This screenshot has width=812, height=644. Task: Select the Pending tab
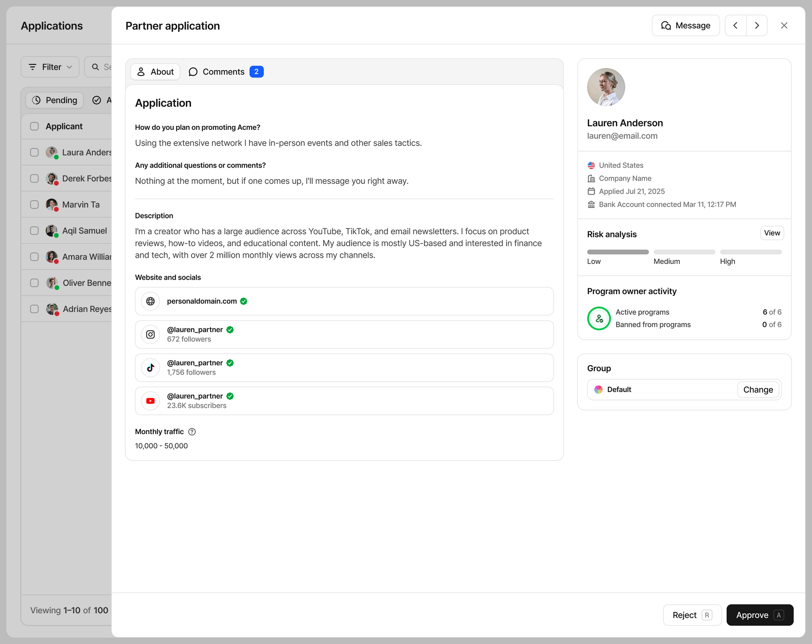(54, 100)
